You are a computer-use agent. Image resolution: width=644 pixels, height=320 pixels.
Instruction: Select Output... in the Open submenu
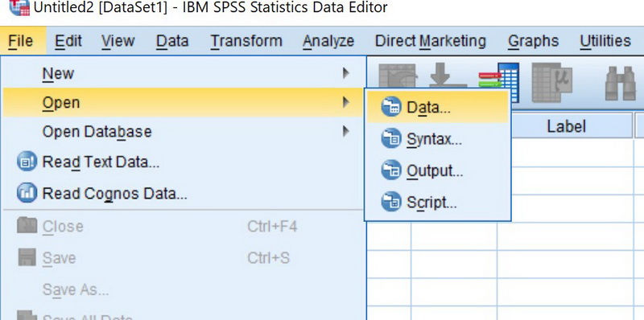[438, 170]
